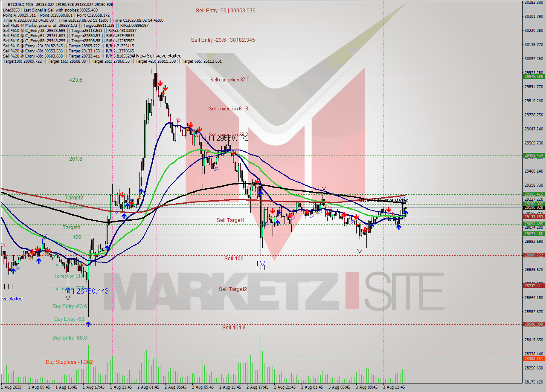The image size is (546, 392).
Task: Click the 'Buy Stoploss -1.382' label
Action: click(x=70, y=362)
